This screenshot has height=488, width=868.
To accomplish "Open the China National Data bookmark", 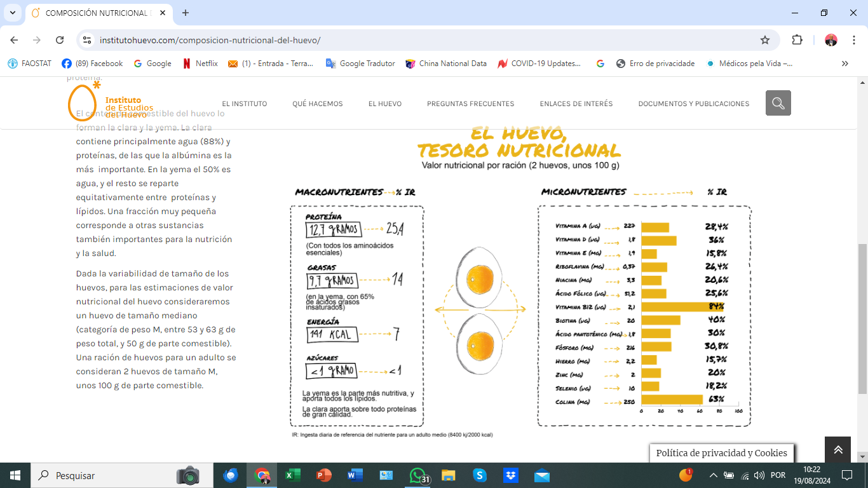I will pos(446,64).
